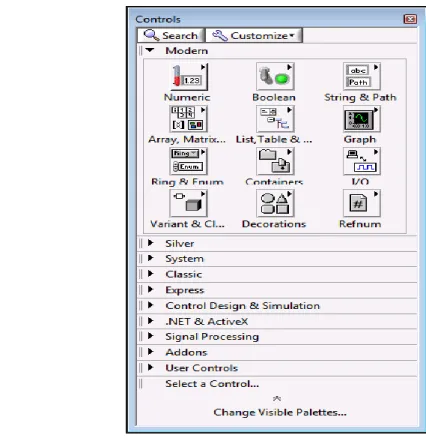The image size is (426, 441).
Task: Open the Numeric controls palette
Action: pyautogui.click(x=189, y=77)
